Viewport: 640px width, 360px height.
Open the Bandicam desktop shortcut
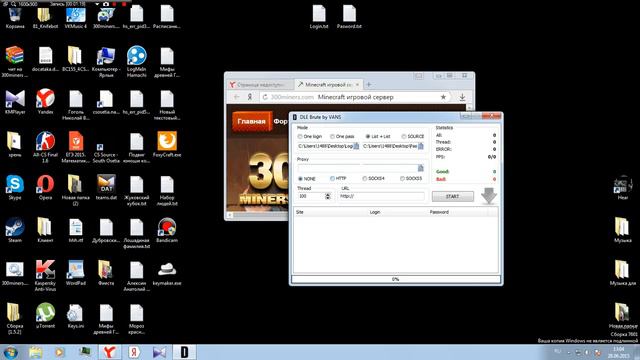point(167,230)
